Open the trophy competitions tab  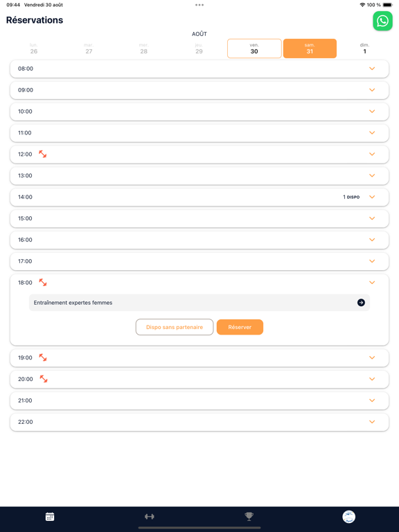[x=249, y=516]
